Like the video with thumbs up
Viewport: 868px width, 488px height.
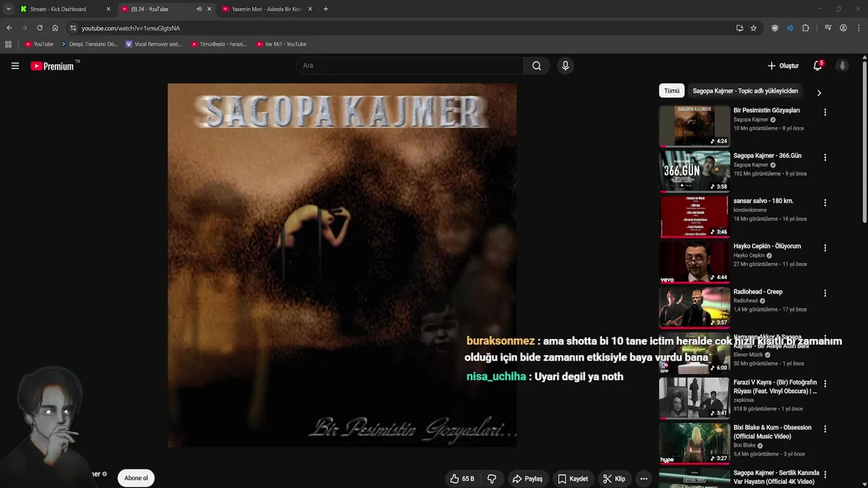tap(462, 479)
